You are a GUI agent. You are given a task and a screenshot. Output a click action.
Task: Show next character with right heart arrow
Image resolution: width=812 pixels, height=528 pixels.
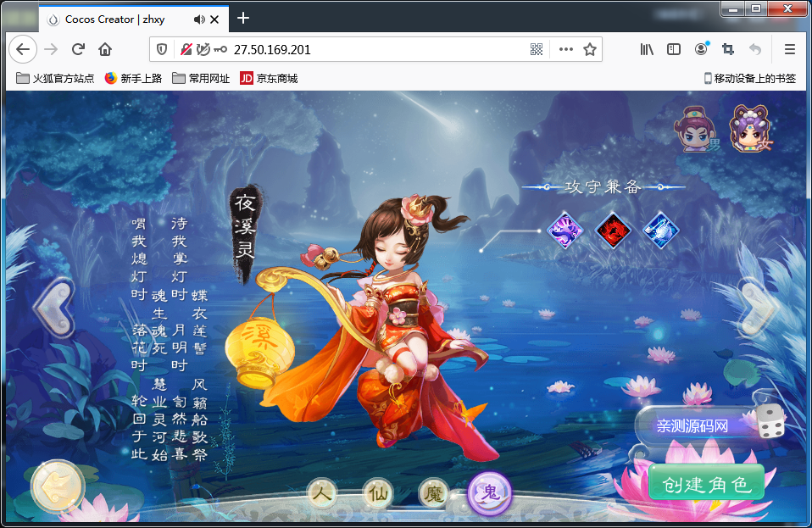tap(758, 308)
